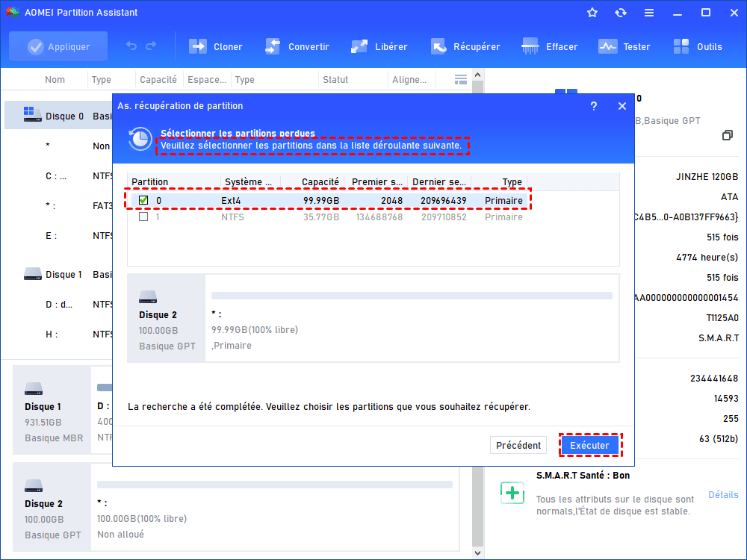Viewport: 747px width, 560px height.
Task: Click the Disque 2 icon in dialog
Action: pyautogui.click(x=148, y=297)
